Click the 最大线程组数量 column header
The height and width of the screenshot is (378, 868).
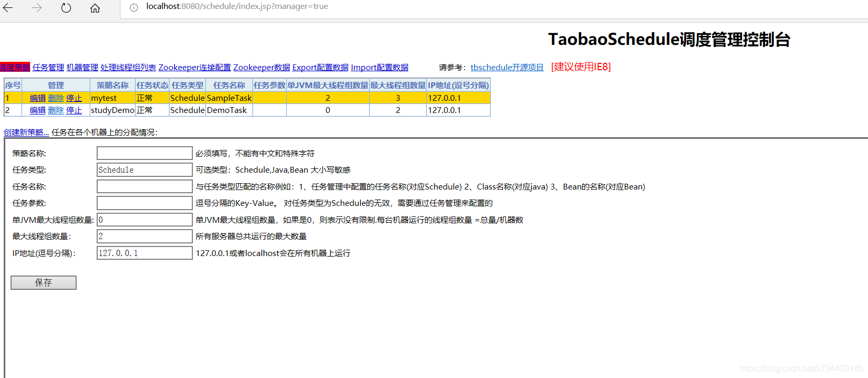(398, 85)
